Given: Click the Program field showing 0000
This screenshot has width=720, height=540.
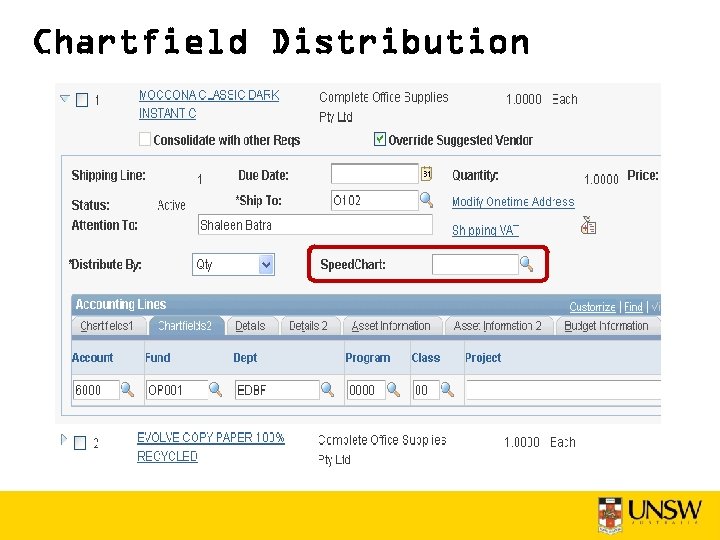Looking at the screenshot, I should 366,390.
